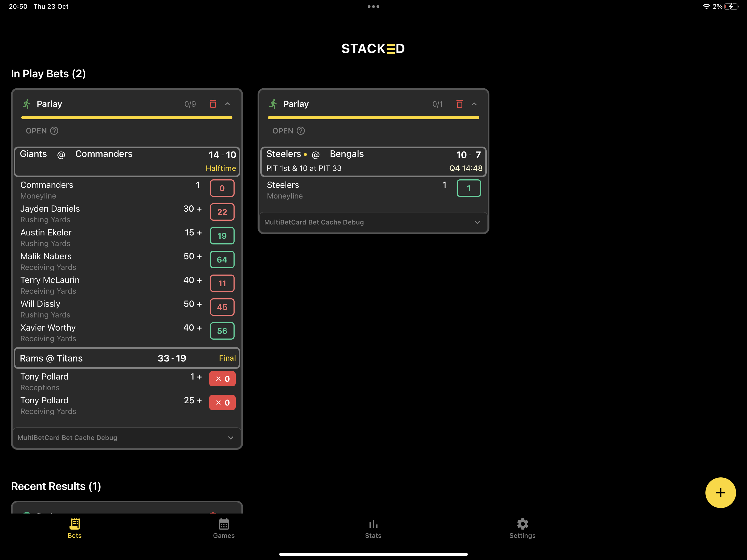
Task: Tap Terry McLaurin receiving yards value 11
Action: tap(222, 283)
